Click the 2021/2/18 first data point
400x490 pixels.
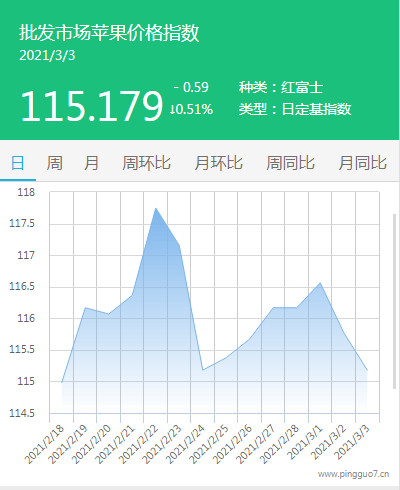coord(62,382)
